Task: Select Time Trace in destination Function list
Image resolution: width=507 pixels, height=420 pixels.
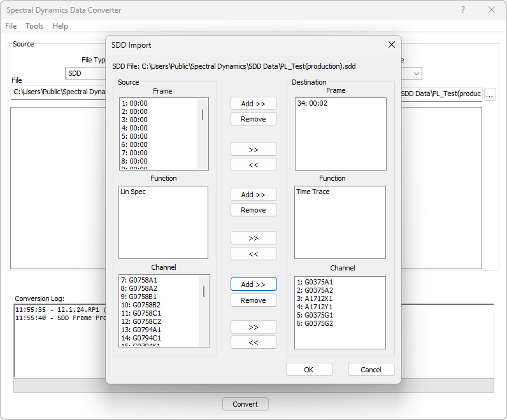Action: point(313,192)
